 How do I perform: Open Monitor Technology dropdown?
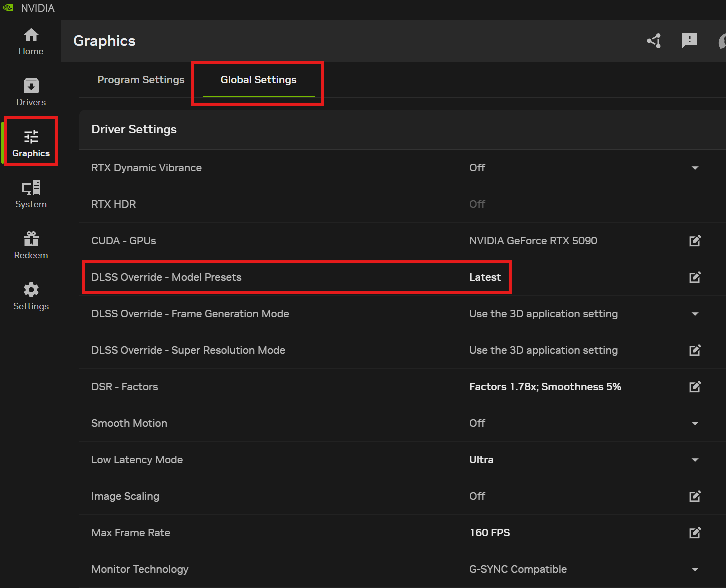pos(695,569)
